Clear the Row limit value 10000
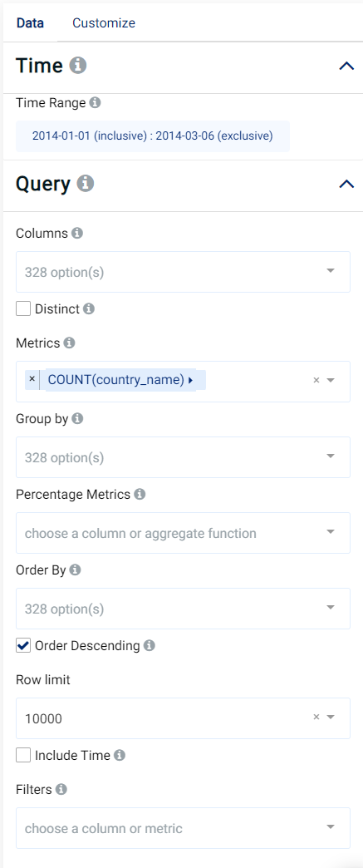This screenshot has width=363, height=868. tap(316, 718)
